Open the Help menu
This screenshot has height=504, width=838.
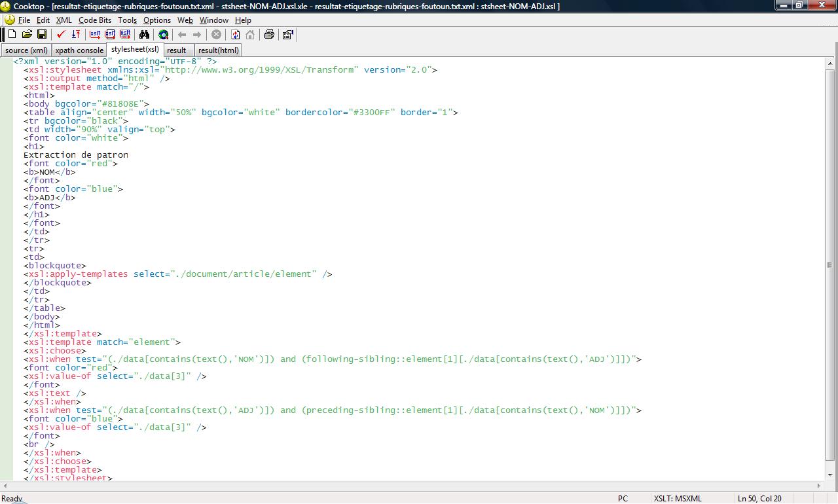pos(243,20)
